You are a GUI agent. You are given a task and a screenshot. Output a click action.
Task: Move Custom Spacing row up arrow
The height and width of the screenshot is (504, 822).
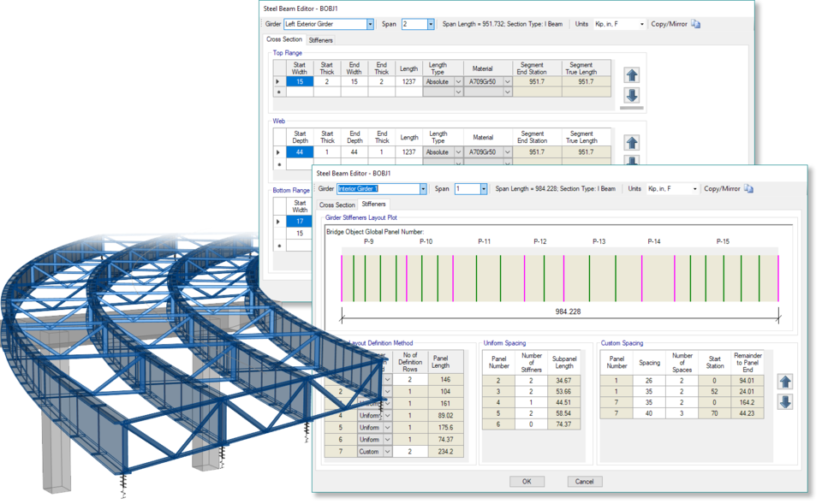click(785, 382)
